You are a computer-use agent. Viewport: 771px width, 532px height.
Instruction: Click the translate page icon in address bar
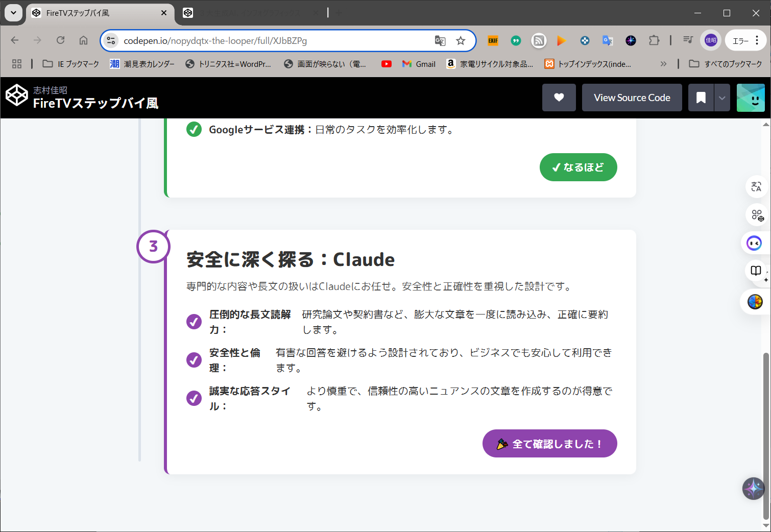click(440, 41)
